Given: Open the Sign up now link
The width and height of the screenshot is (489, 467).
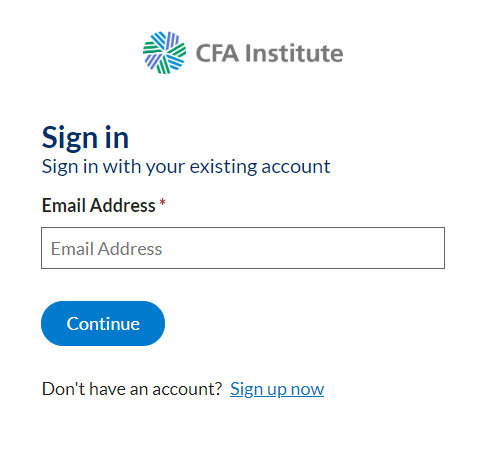Looking at the screenshot, I should [277, 389].
